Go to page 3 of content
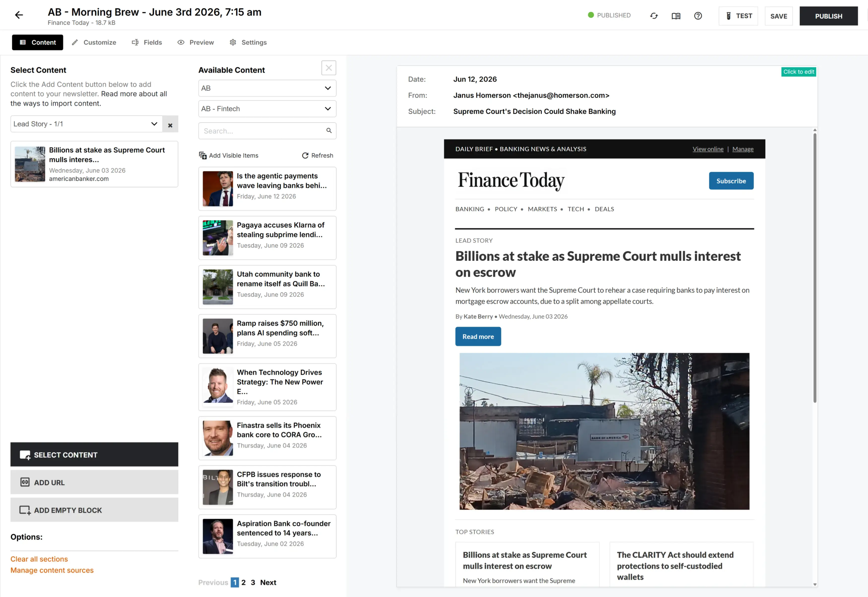868x597 pixels. (253, 583)
